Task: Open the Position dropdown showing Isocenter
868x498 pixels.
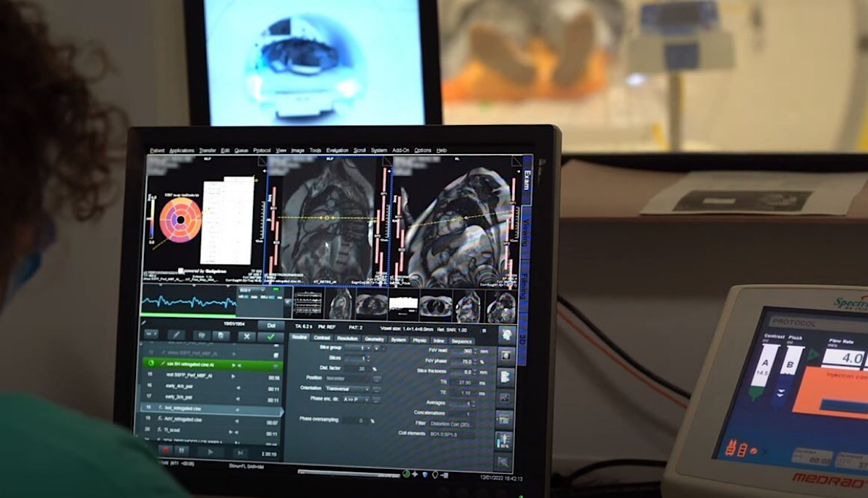Action: click(346, 378)
